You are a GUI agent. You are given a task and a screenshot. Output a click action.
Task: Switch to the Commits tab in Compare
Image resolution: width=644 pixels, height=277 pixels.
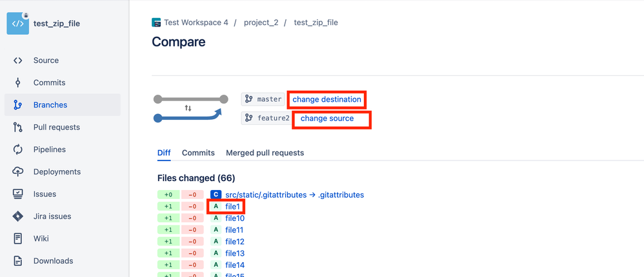coord(198,153)
